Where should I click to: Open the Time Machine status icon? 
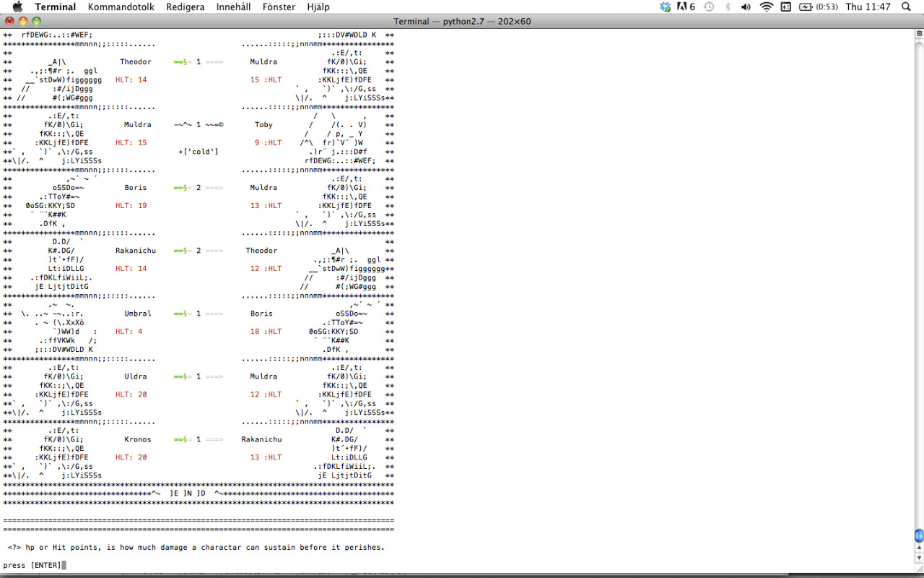click(x=709, y=7)
